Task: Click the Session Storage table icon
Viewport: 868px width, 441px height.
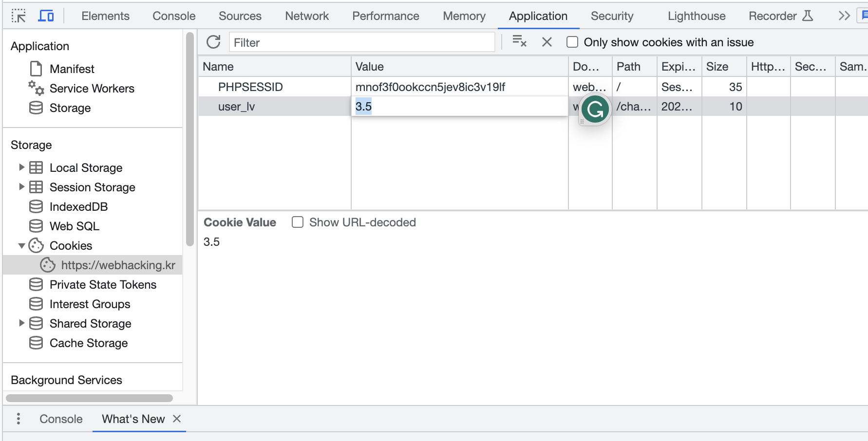Action: (36, 187)
